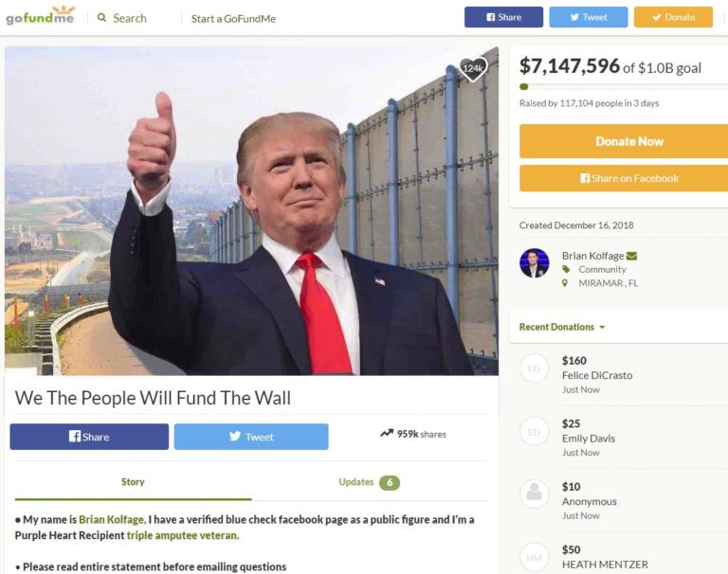Click the green envelope icon beside Brian Kolfage
The height and width of the screenshot is (574, 728).
631,256
